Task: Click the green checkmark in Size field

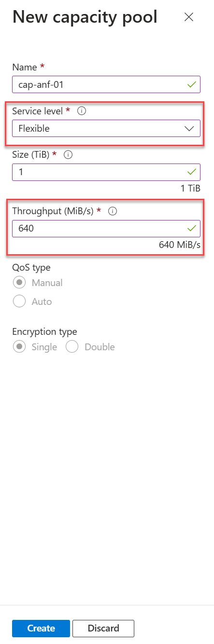Action: (192, 172)
